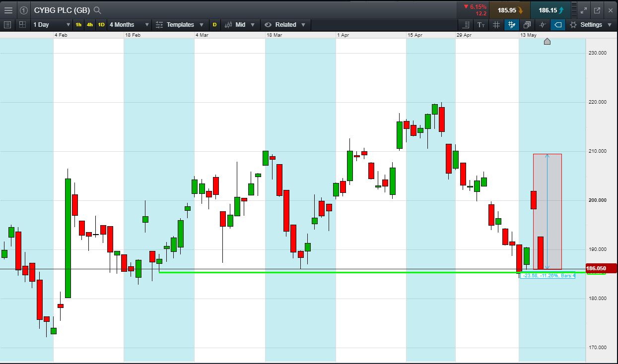Viewport: 618px width, 364px height.
Task: Click the measurement label -23.58, -11.26%
Action: (548, 276)
